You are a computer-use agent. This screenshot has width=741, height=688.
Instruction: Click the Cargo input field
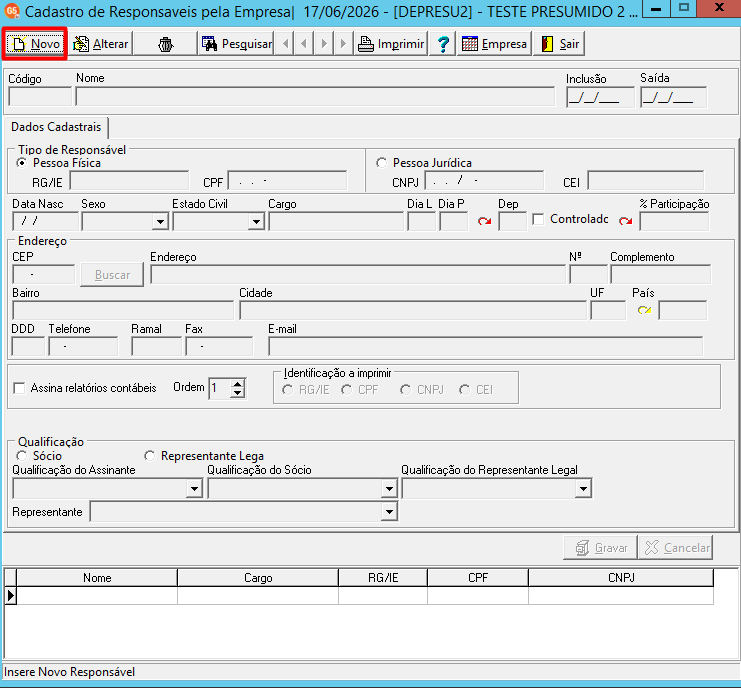pos(336,222)
